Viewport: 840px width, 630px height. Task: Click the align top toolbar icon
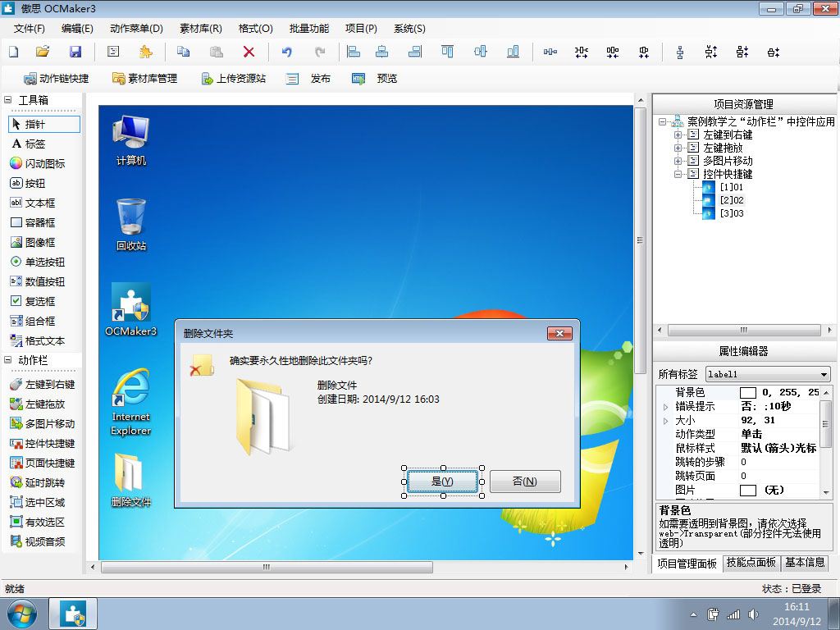click(x=447, y=52)
